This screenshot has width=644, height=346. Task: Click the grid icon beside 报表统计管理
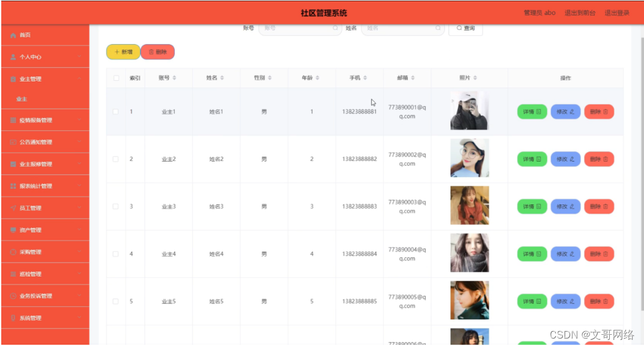(x=13, y=186)
